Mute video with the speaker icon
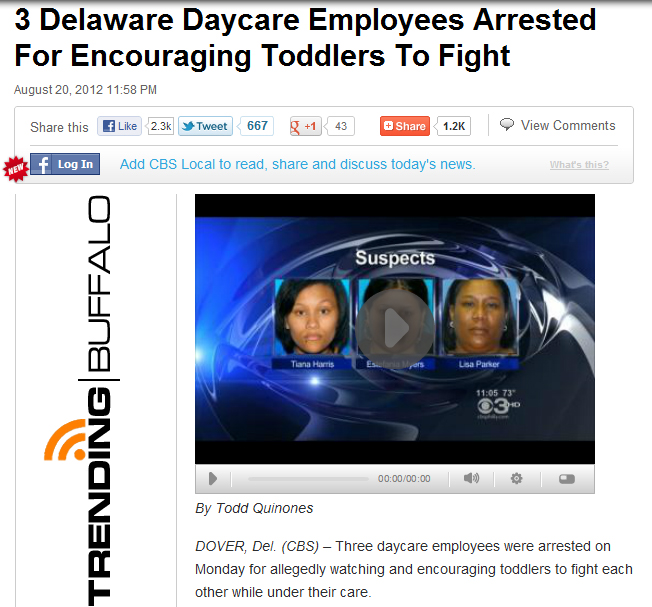Screen dimensions: 652x607 tap(471, 478)
